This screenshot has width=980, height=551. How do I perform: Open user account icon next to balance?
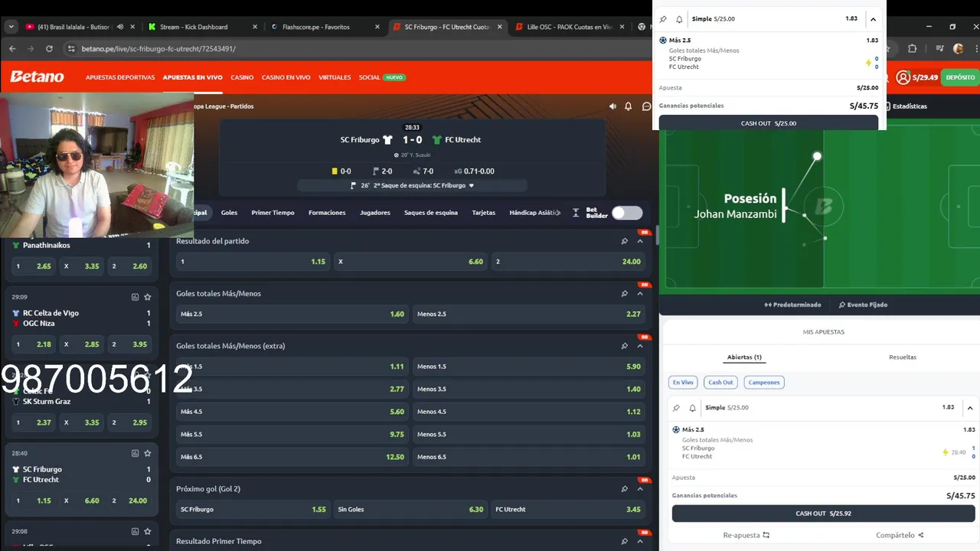click(x=903, y=77)
